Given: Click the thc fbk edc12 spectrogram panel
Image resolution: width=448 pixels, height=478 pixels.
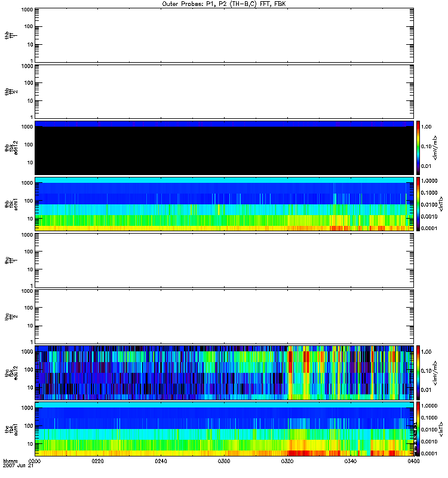Looking at the screenshot, I should pyautogui.click(x=224, y=372).
